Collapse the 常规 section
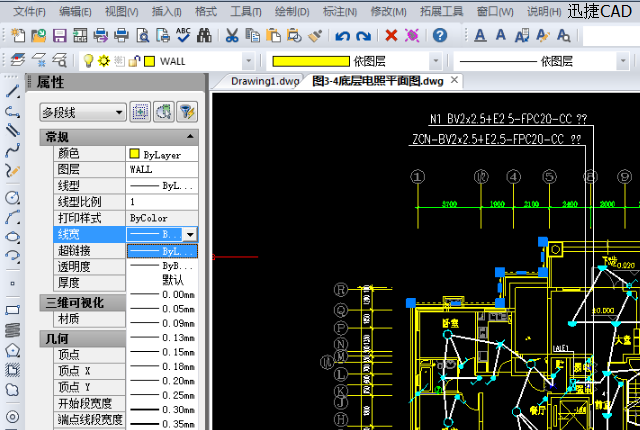The width and height of the screenshot is (640, 430). (x=190, y=137)
